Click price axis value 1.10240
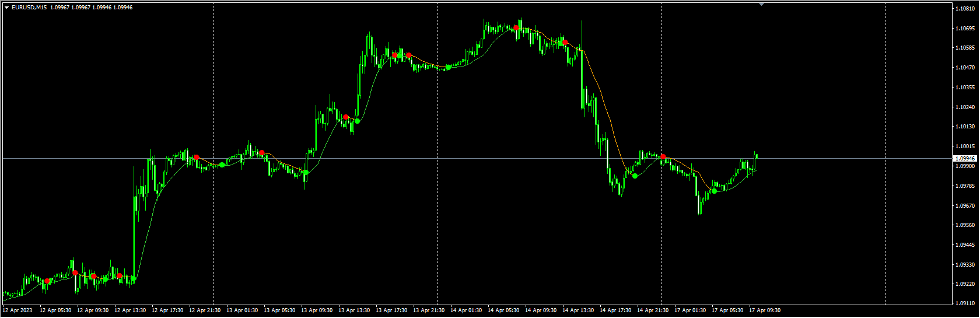This screenshot has width=980, height=318. tap(965, 107)
